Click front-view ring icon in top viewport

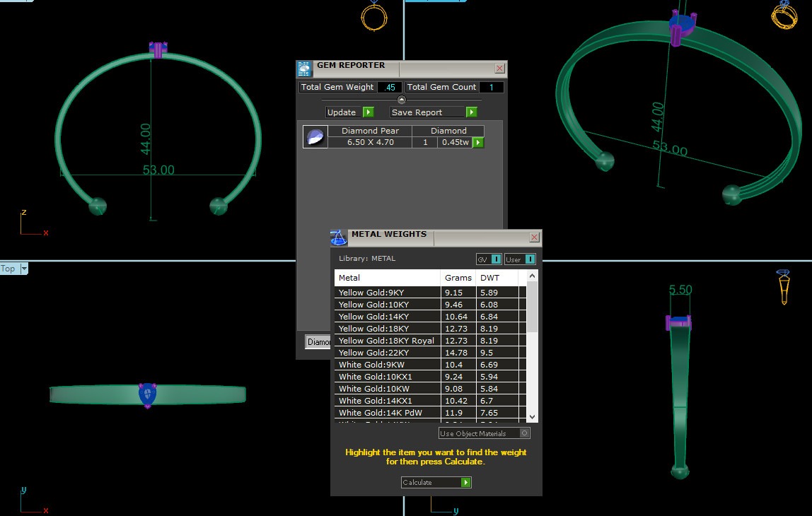(x=373, y=15)
